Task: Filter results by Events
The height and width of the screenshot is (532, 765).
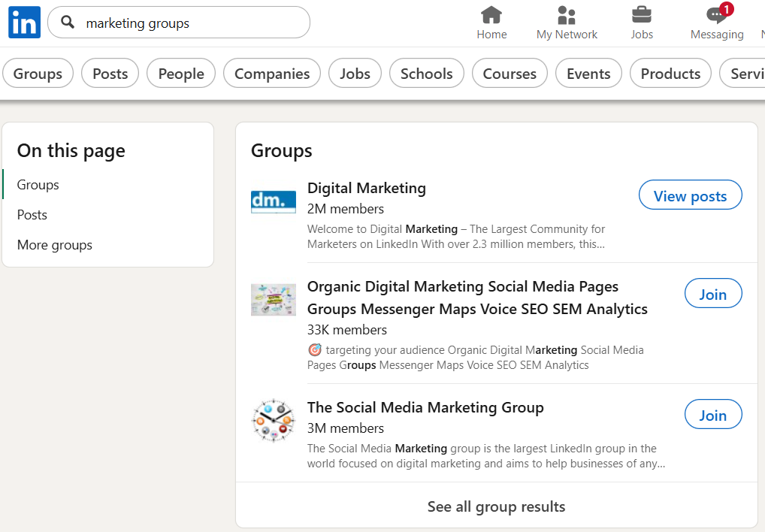Action: pyautogui.click(x=588, y=73)
